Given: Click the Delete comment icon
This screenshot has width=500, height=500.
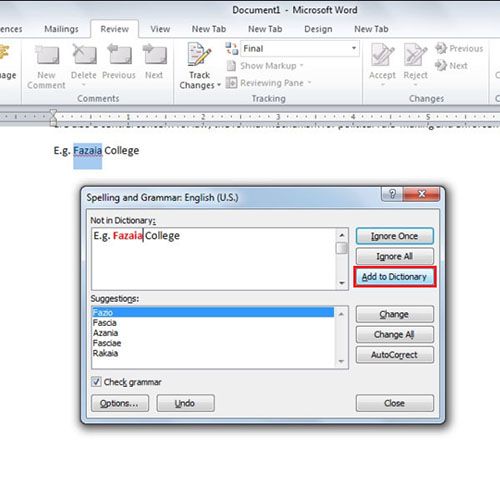Looking at the screenshot, I should (84, 54).
